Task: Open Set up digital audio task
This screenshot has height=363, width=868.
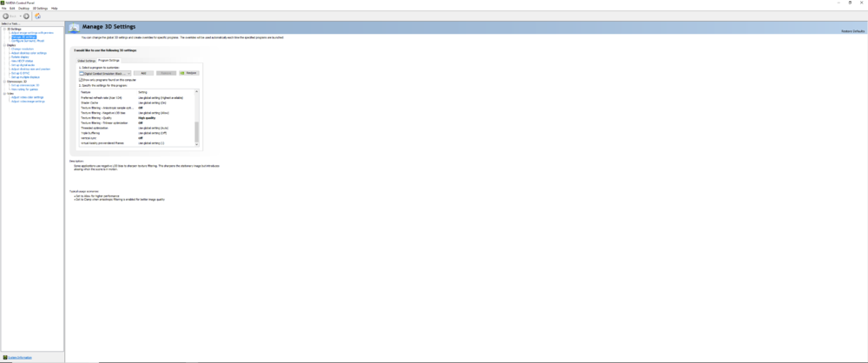Action: 23,65
